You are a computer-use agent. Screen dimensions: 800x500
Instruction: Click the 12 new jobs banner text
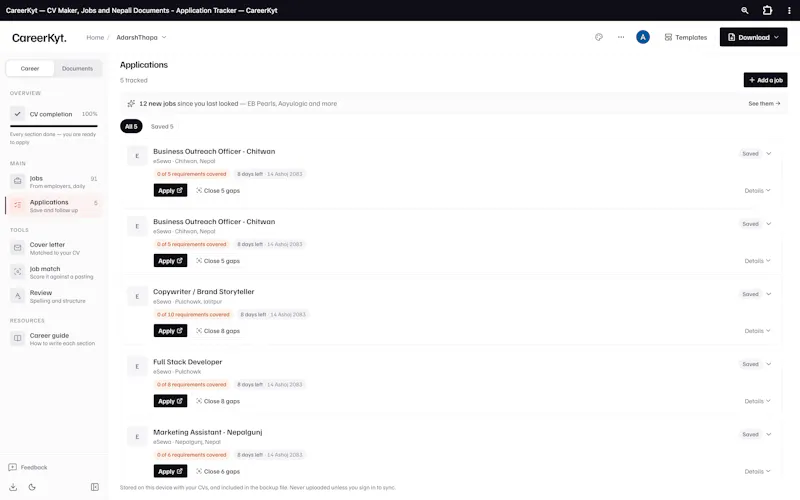238,104
